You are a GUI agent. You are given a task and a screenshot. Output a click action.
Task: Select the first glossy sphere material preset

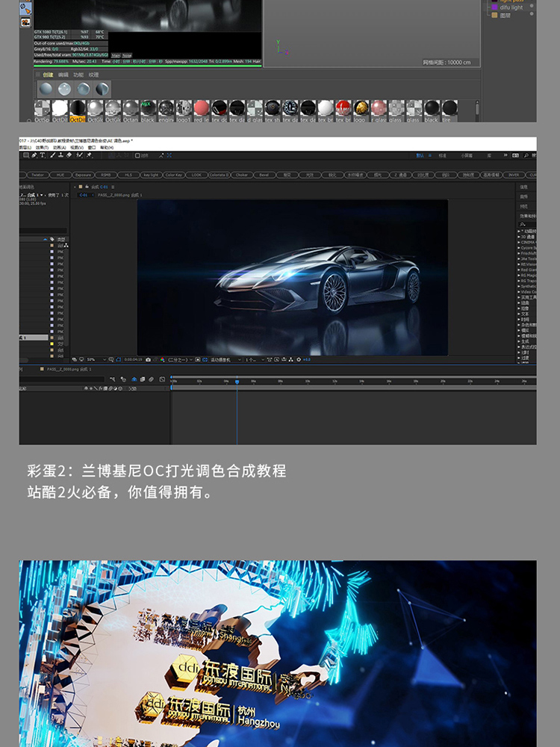(x=46, y=89)
